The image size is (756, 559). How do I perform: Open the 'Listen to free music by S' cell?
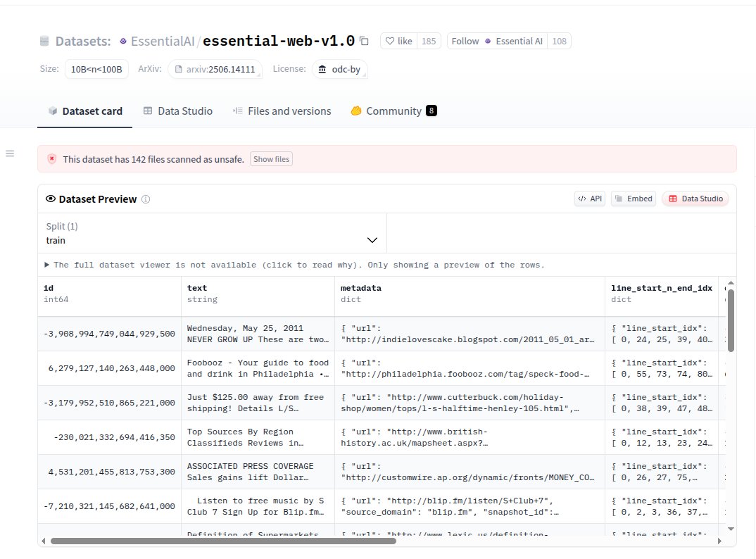258,506
